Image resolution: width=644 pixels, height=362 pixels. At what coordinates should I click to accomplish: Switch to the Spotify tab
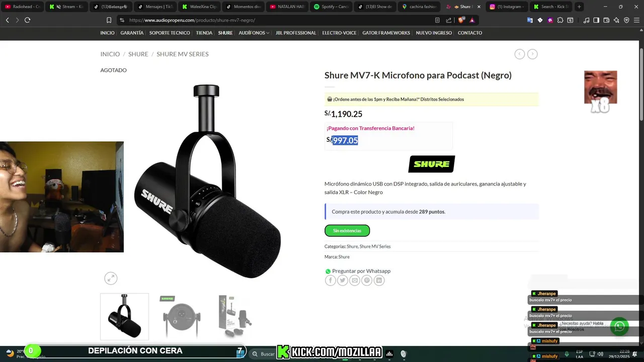click(x=331, y=7)
